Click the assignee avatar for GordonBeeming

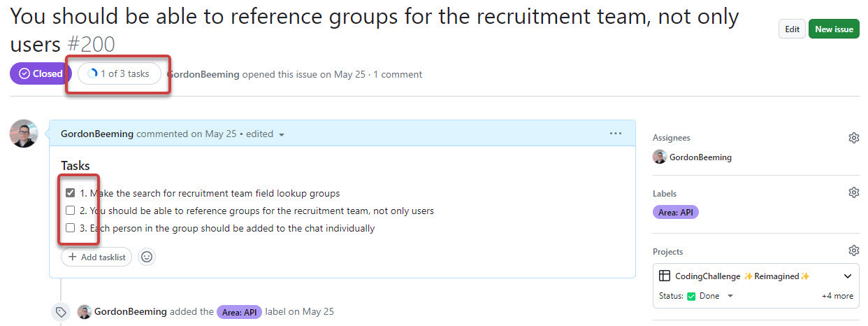(660, 157)
